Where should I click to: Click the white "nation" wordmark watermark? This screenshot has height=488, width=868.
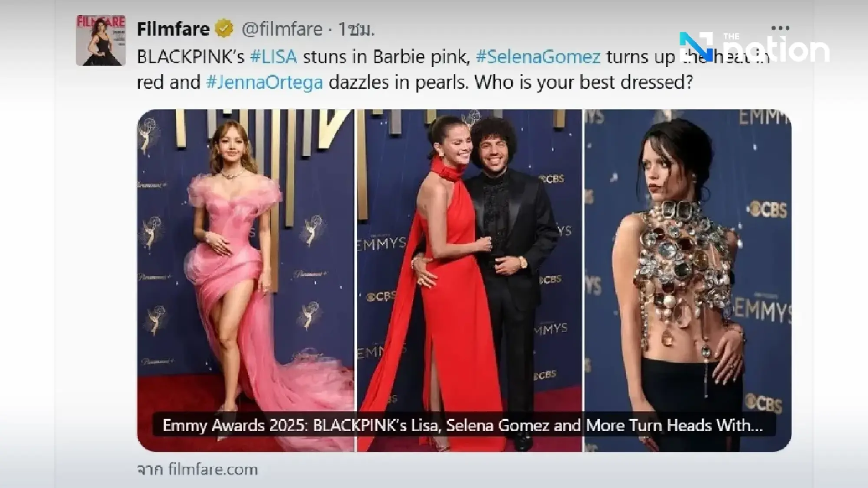coord(777,50)
